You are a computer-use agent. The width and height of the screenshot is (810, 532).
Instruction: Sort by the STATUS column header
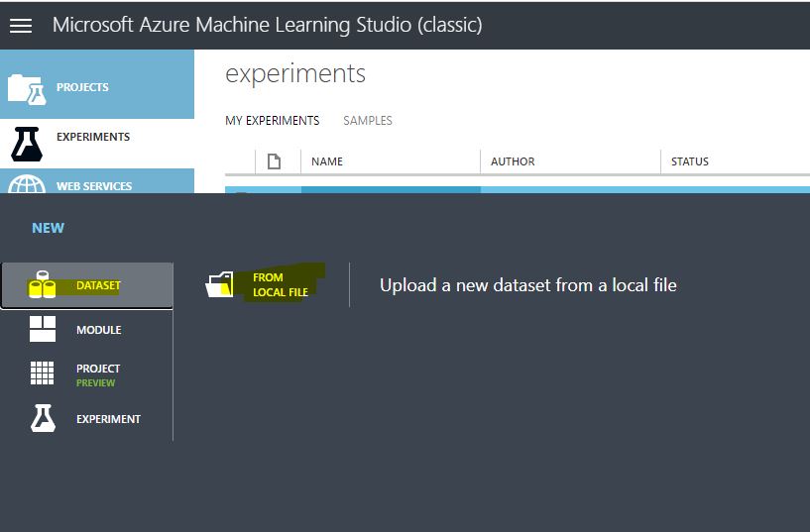click(x=690, y=161)
